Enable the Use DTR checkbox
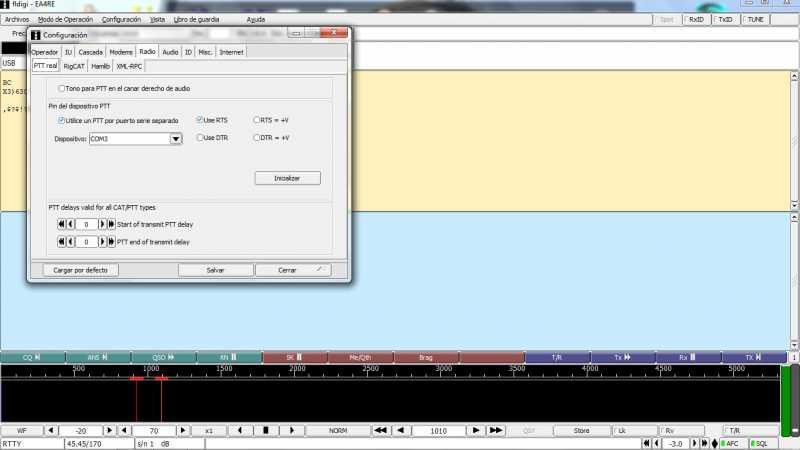 point(200,138)
